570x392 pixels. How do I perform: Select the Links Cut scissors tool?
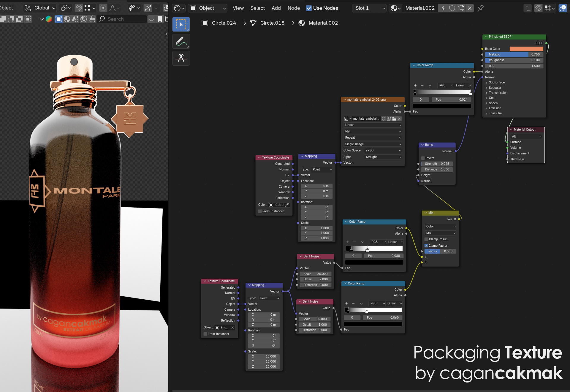pyautogui.click(x=181, y=58)
